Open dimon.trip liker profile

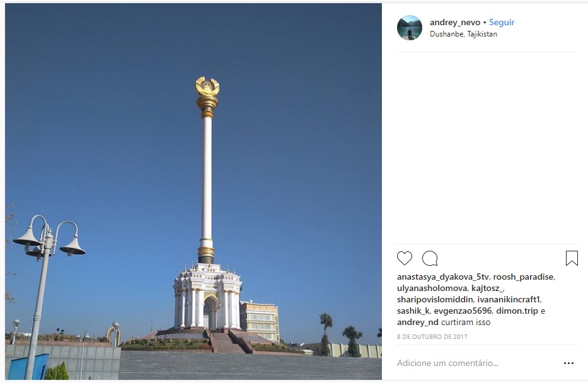click(x=517, y=311)
